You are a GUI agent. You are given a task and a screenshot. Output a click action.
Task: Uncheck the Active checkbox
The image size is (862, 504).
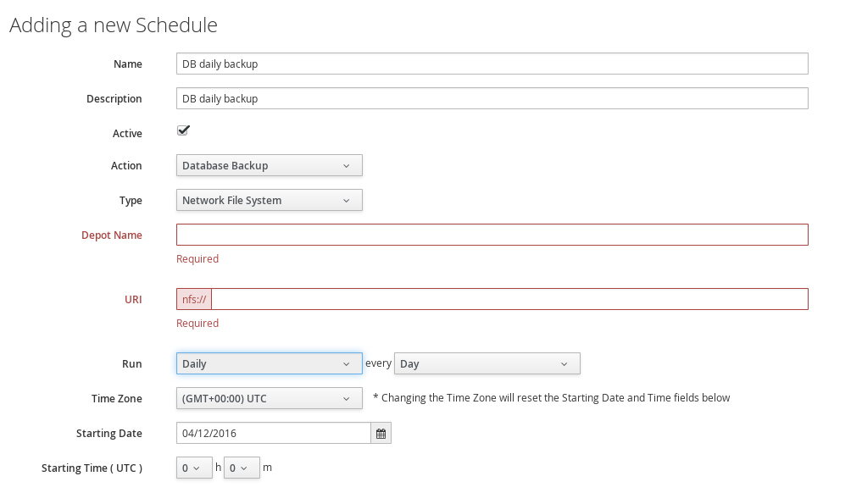pyautogui.click(x=183, y=130)
